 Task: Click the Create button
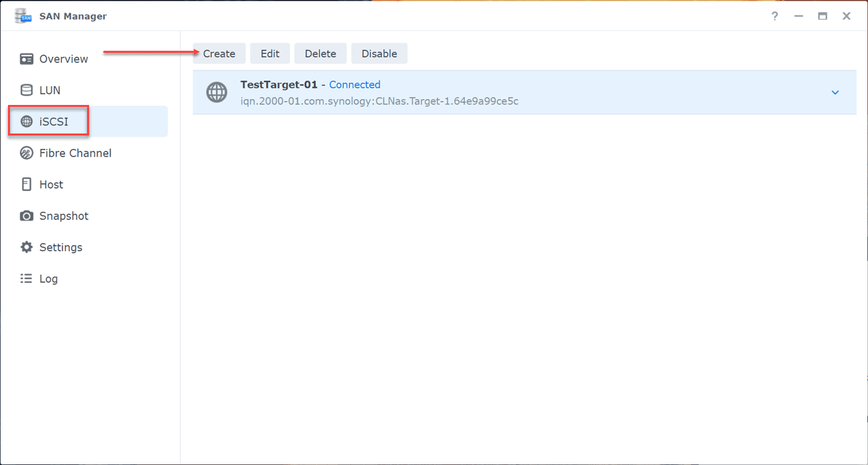[219, 53]
